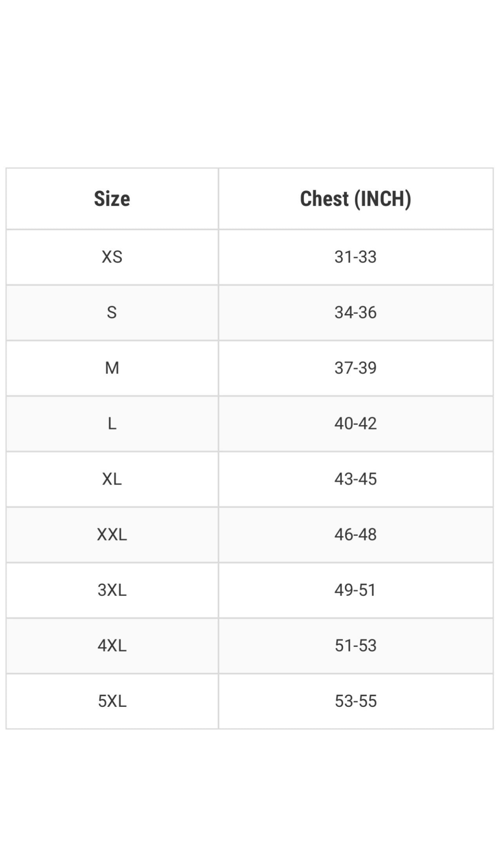Select the XXL size cell
Viewport: 503px width, 868px height.
coord(112,534)
